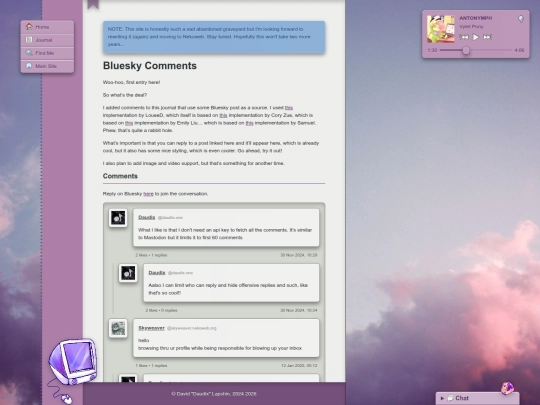The height and width of the screenshot is (405, 540).
Task: Open 'this' link for LoueeD implementation
Action: coord(289,108)
